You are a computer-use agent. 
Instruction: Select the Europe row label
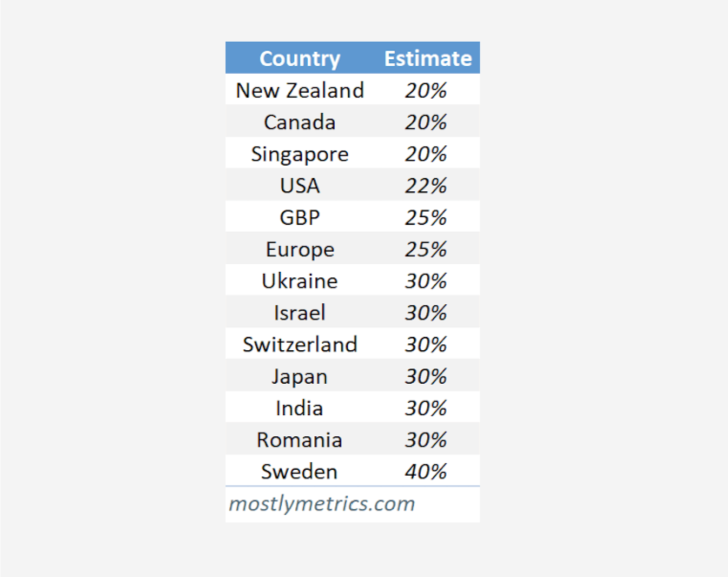click(299, 249)
